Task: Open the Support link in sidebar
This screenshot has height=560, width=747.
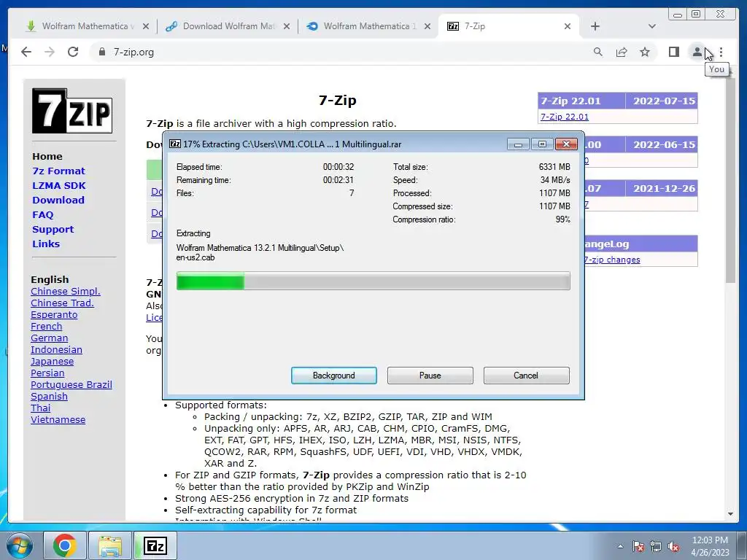Action: pos(53,230)
